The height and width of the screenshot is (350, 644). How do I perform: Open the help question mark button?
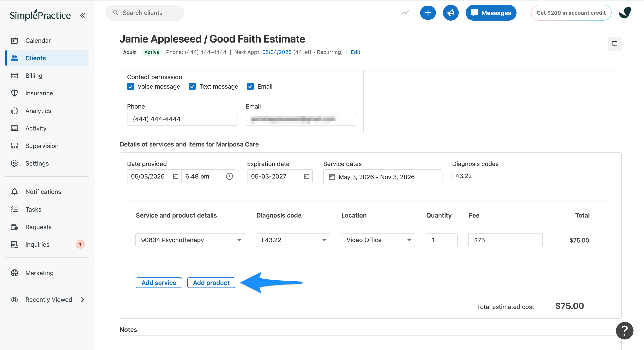tap(624, 330)
